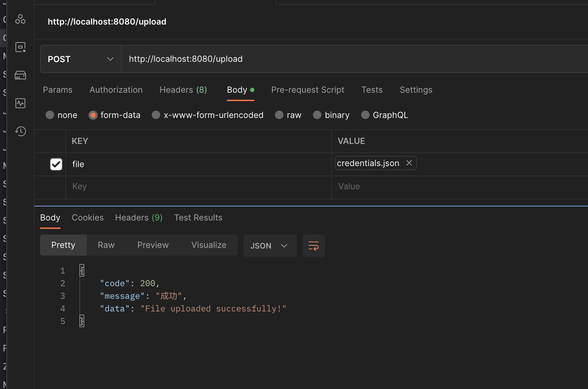Open the JSON format dropdown
This screenshot has width=588, height=389.
(x=269, y=246)
